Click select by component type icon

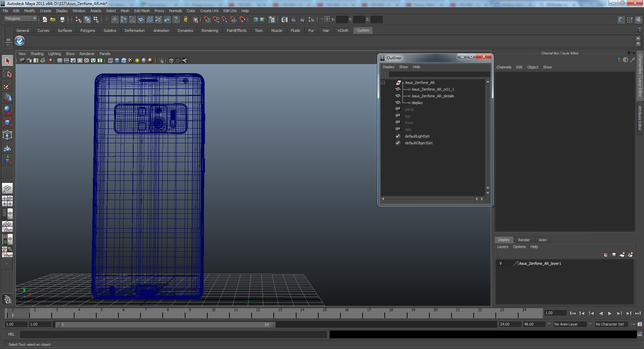click(96, 19)
